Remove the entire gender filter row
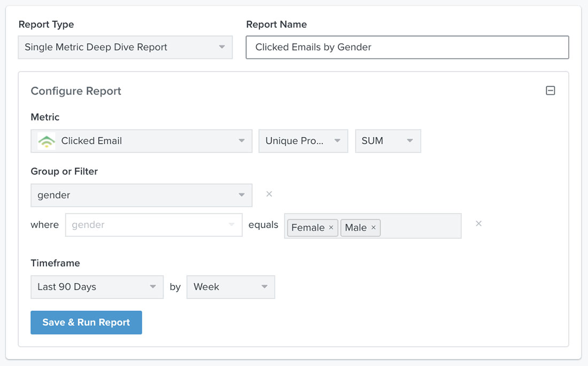The width and height of the screenshot is (588, 366). (x=478, y=223)
